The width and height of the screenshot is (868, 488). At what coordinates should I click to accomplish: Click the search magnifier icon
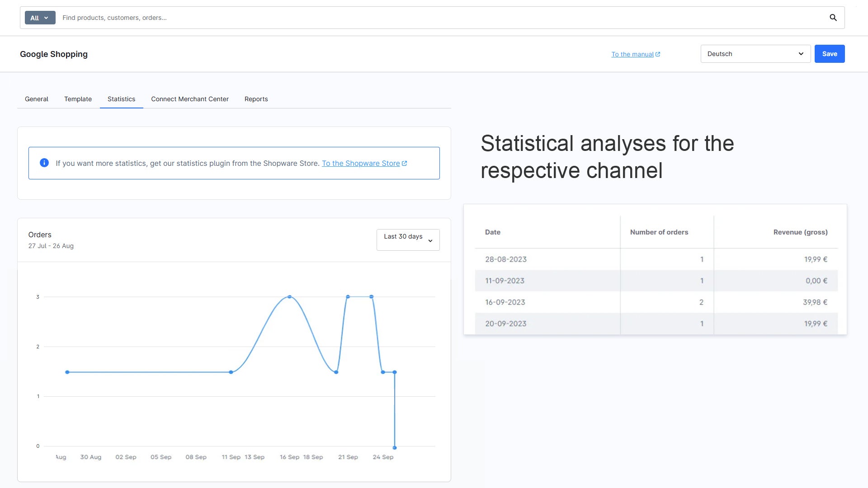pyautogui.click(x=833, y=18)
